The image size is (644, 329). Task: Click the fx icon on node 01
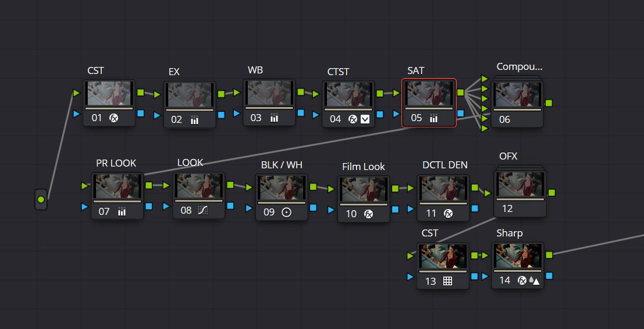(x=114, y=118)
